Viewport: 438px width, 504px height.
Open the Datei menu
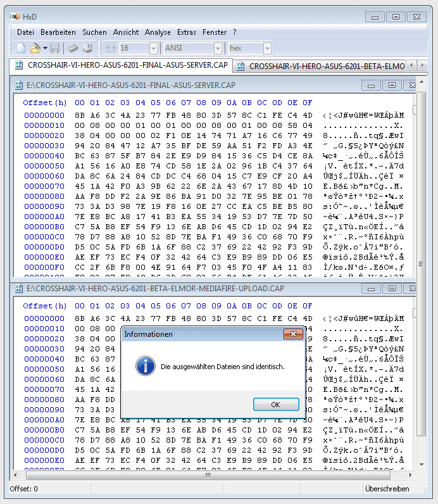(25, 32)
